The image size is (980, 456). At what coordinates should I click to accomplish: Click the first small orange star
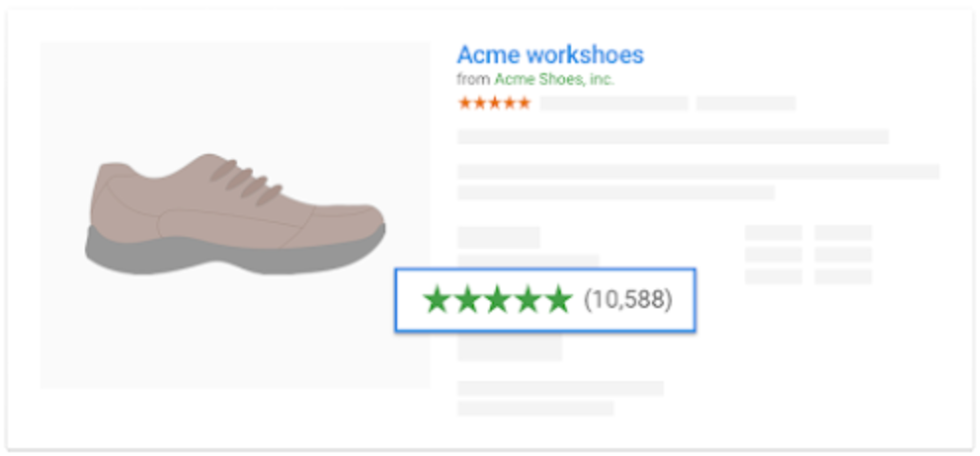pyautogui.click(x=464, y=103)
